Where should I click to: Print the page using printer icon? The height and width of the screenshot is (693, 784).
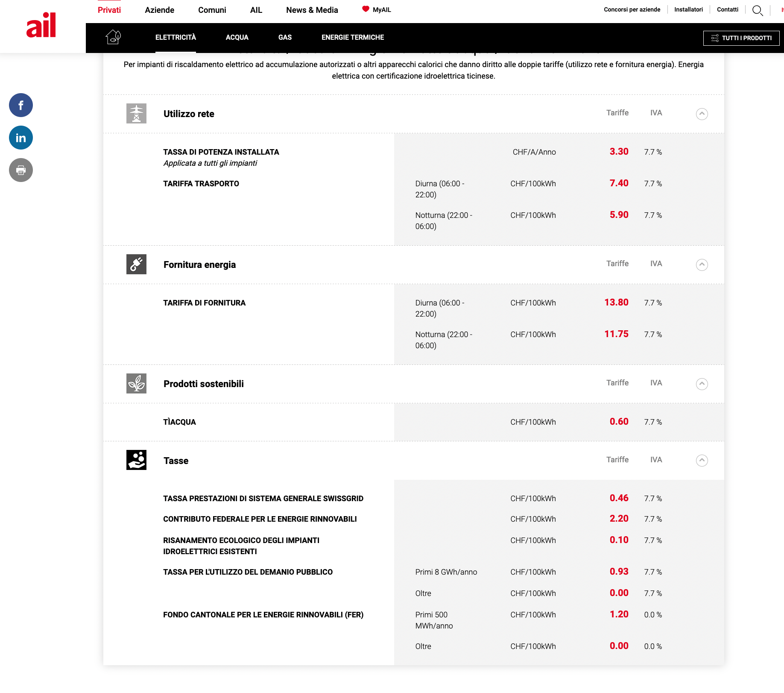[x=21, y=170]
